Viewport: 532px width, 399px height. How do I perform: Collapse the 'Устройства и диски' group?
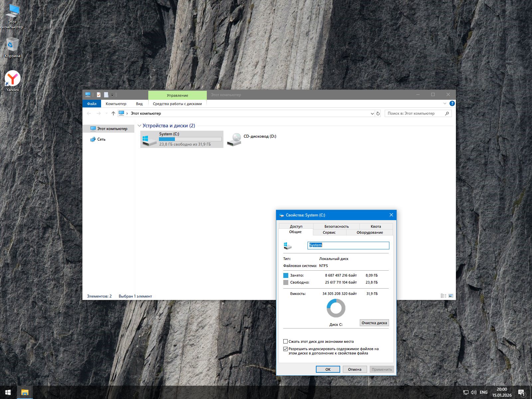point(139,126)
